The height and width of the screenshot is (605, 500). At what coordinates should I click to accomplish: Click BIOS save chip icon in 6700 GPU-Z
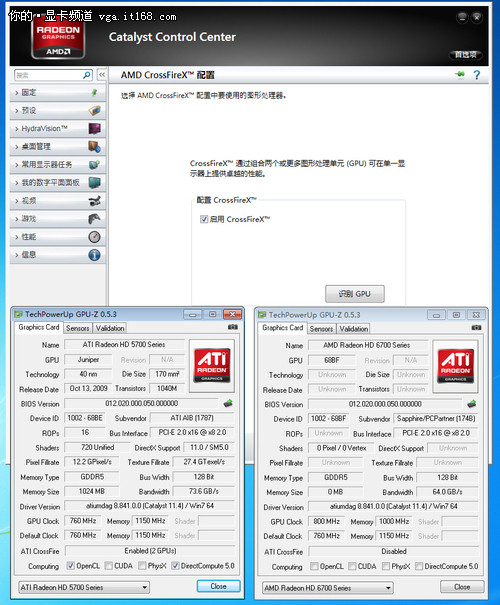point(471,404)
